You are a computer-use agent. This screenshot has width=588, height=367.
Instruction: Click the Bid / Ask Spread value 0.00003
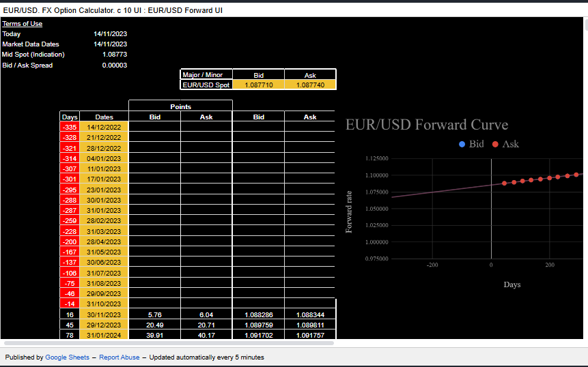114,65
